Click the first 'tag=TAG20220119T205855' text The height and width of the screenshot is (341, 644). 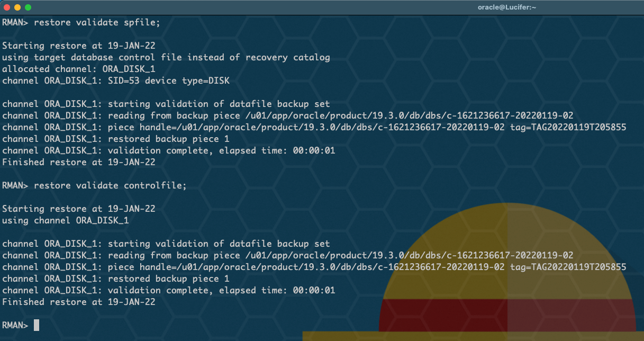click(x=568, y=127)
